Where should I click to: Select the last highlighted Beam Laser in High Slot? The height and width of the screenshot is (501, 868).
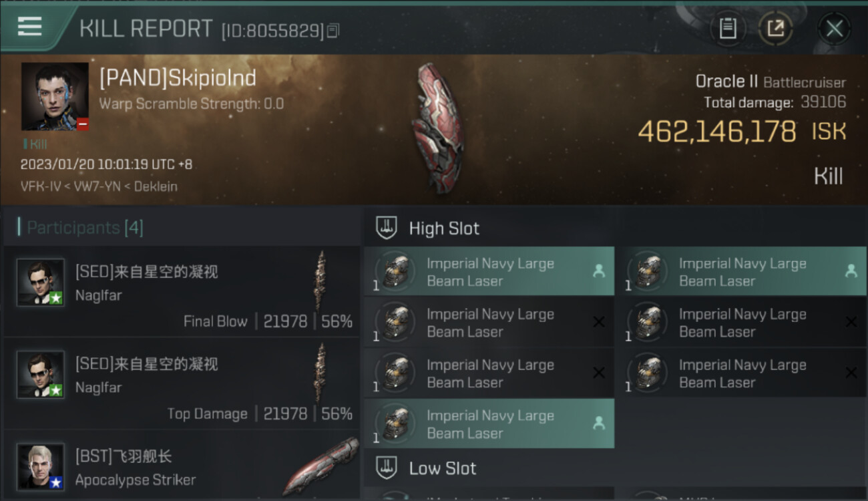click(489, 424)
